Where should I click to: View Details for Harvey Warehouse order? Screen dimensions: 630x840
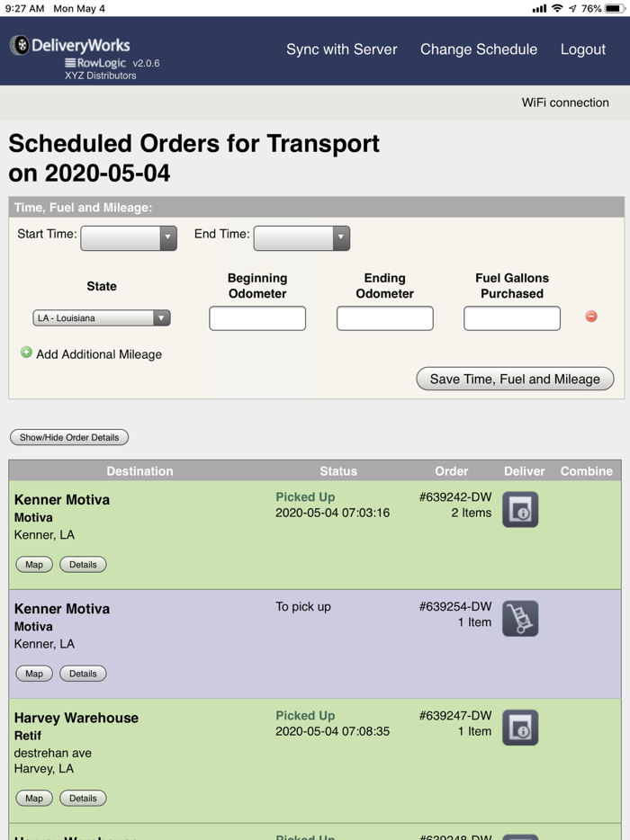point(83,798)
